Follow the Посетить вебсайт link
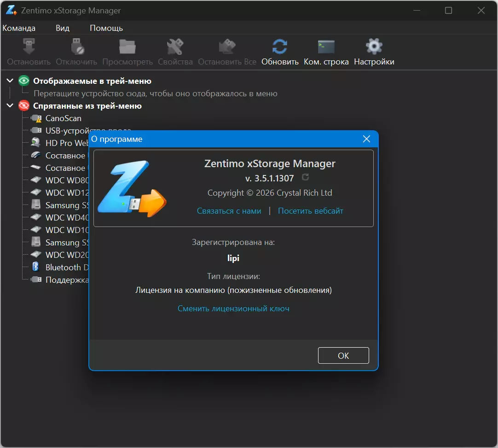Viewport: 498px width, 448px height. pos(311,211)
